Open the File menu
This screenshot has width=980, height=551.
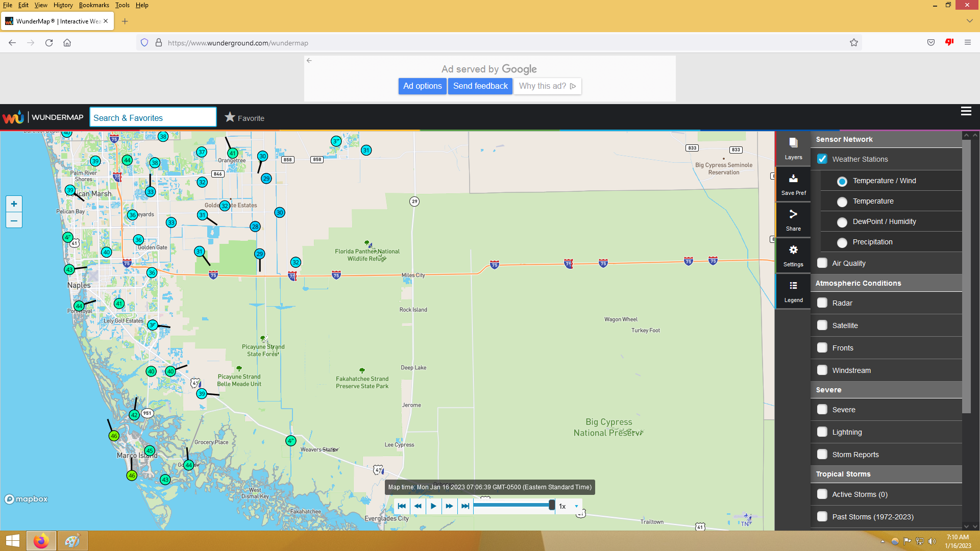coord(8,5)
